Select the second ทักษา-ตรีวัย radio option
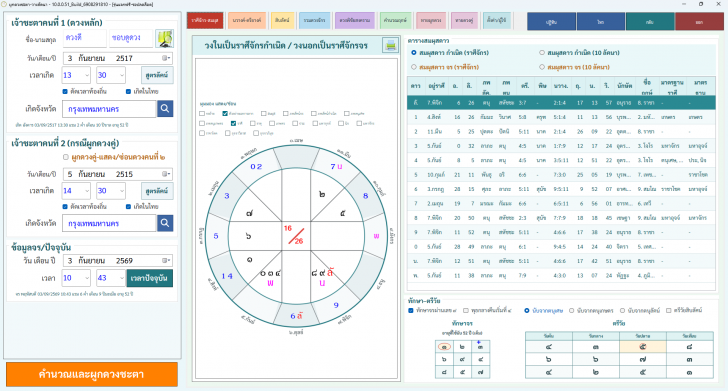Viewport: 728px width, 391px height. coord(572,310)
